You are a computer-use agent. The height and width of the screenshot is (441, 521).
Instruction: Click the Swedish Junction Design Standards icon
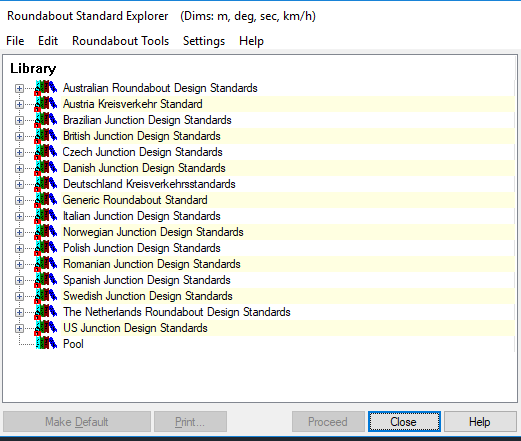46,296
